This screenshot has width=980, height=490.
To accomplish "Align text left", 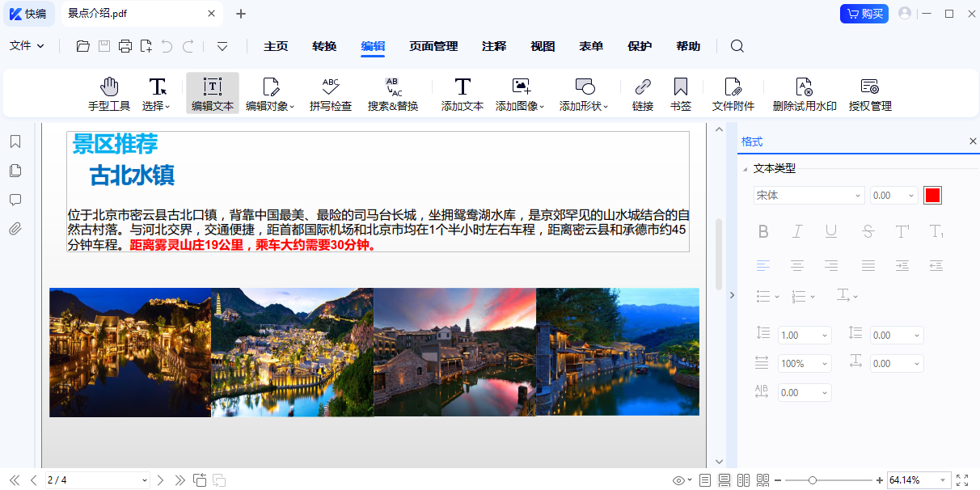I will [x=763, y=265].
